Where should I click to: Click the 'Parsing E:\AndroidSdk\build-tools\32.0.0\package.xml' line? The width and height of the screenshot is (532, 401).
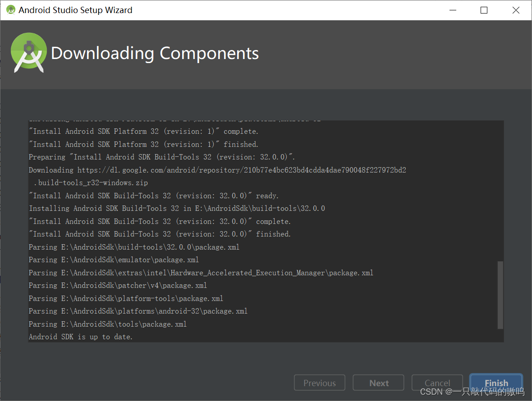(134, 247)
